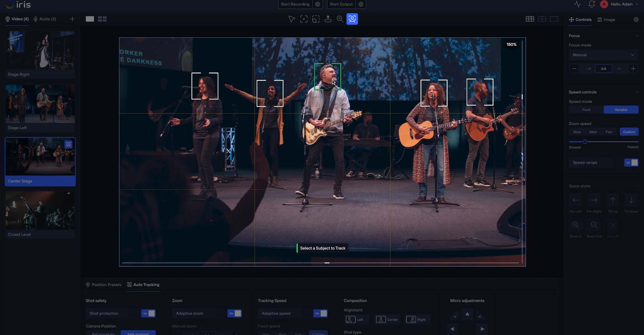
Task: Click the Zoom In quick shot icon
Action: tap(575, 225)
